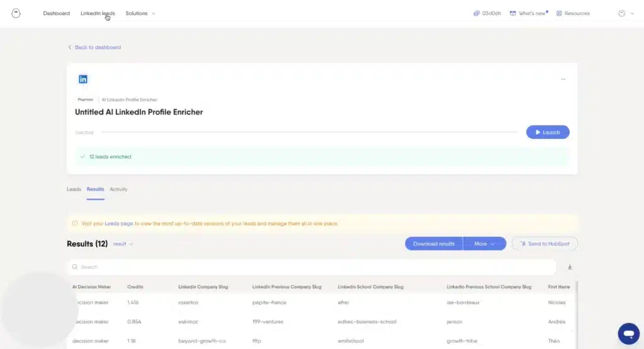Open the chat support bubble

coord(628,333)
